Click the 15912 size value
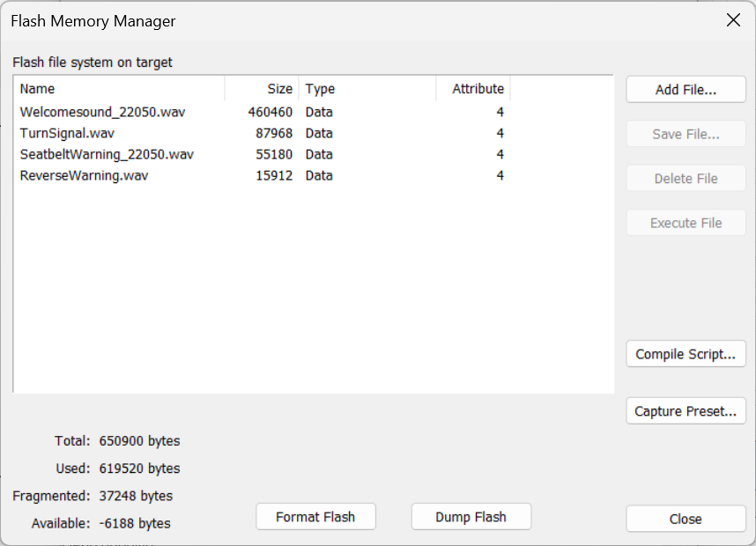Viewport: 756px width, 546px height. [x=273, y=175]
